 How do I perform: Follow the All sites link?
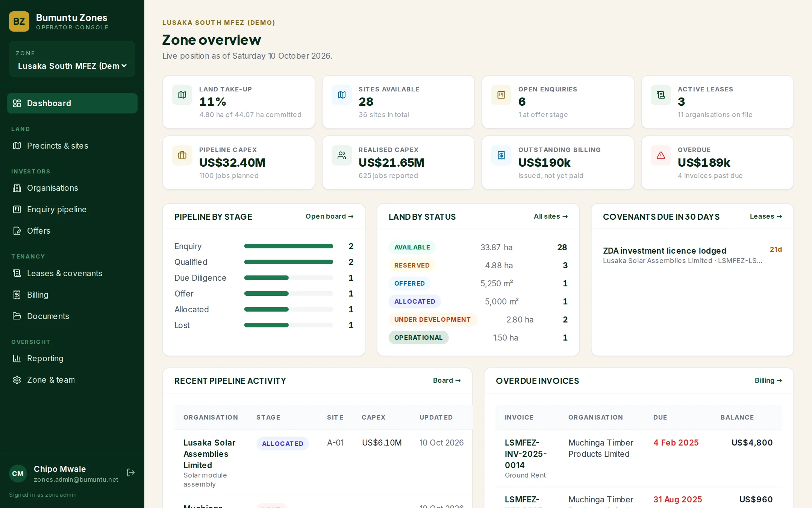551,216
